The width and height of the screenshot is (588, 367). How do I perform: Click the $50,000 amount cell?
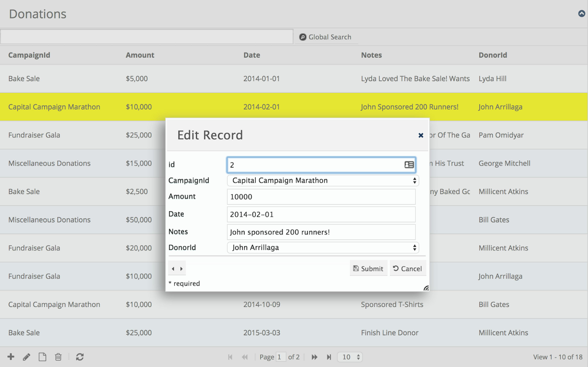pos(139,220)
